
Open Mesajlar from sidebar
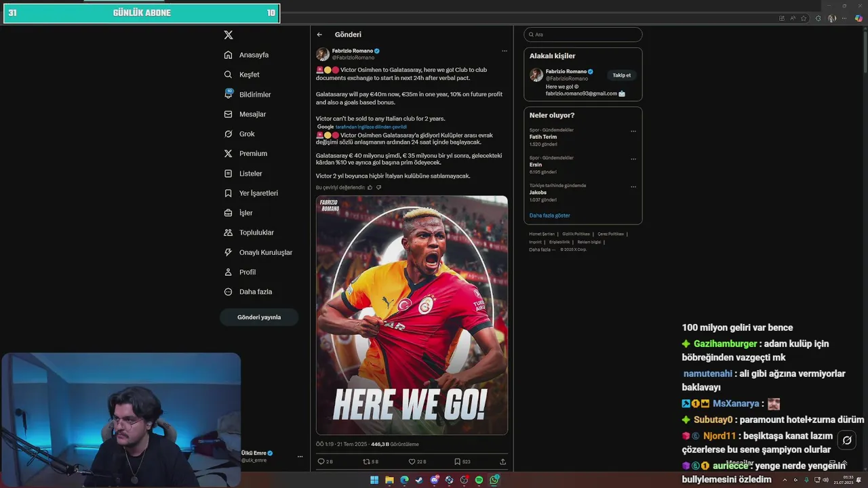click(x=245, y=114)
